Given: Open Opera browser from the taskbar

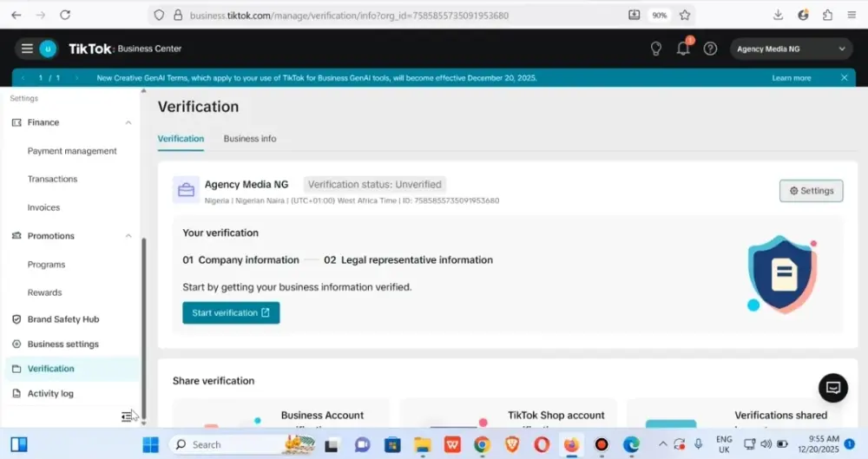Looking at the screenshot, I should tap(542, 444).
